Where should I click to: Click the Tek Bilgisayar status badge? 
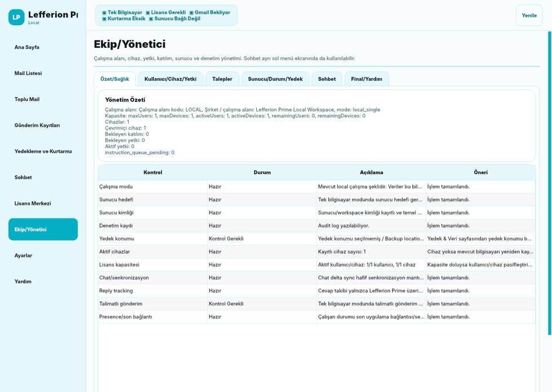pos(122,12)
